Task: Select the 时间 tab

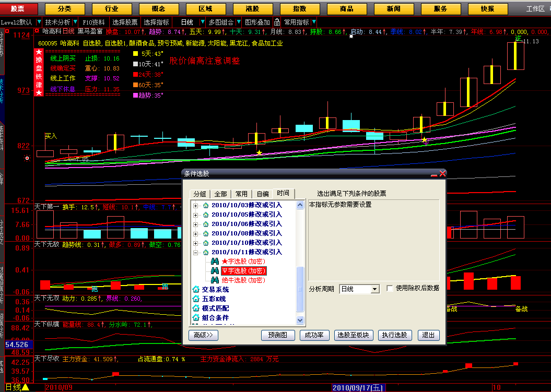Action: [x=283, y=193]
